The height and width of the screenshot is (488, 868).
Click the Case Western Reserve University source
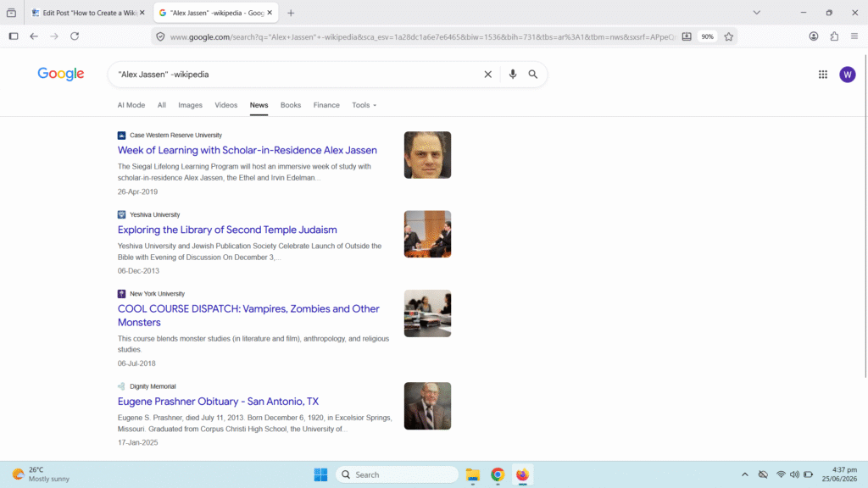click(175, 135)
